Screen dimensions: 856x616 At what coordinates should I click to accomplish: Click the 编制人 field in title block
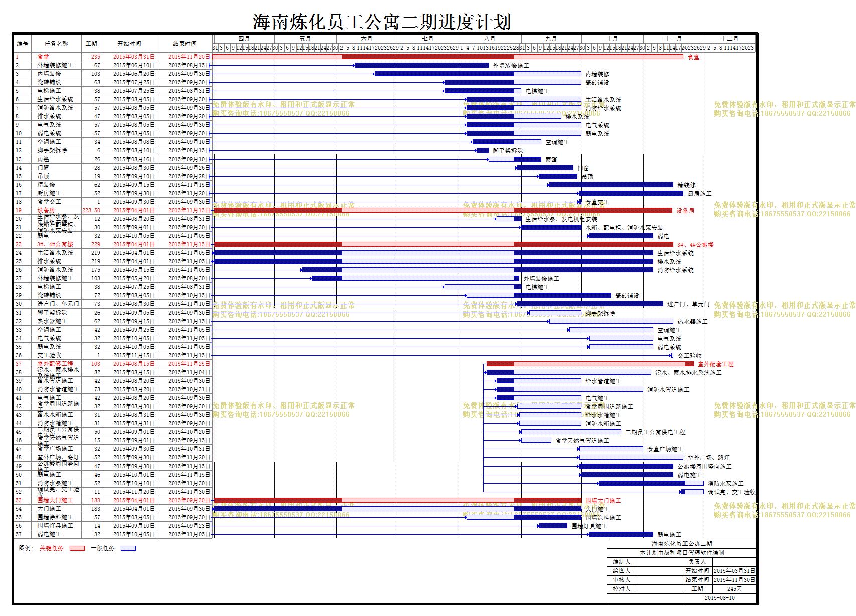(622, 562)
